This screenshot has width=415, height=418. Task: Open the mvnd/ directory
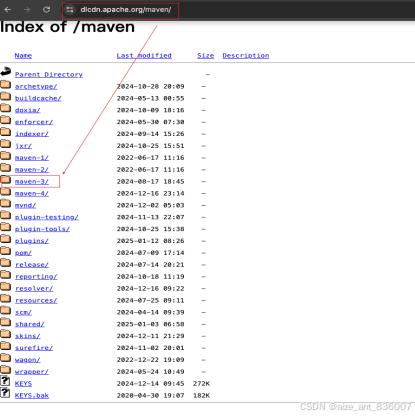pyautogui.click(x=25, y=205)
